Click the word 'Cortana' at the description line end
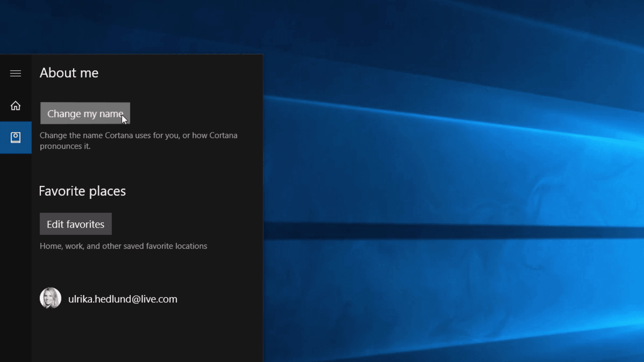The image size is (644, 362). point(223,136)
